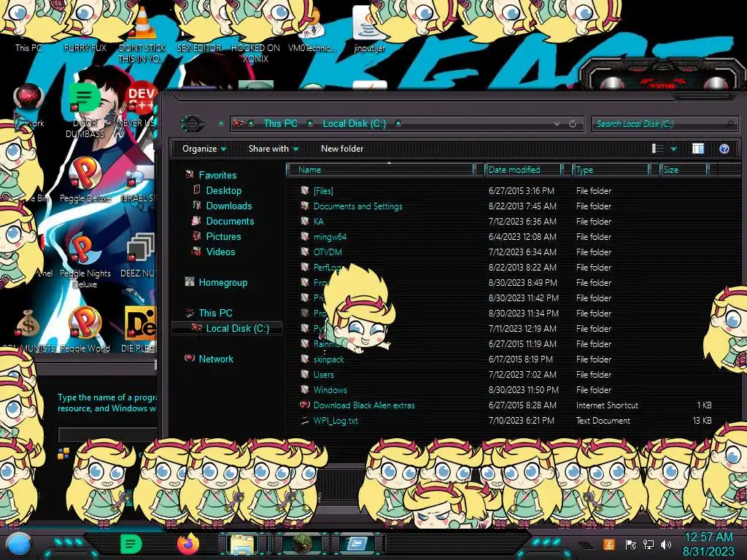Sort by the Size column
Screen dimensions: 747x560
click(x=684, y=170)
